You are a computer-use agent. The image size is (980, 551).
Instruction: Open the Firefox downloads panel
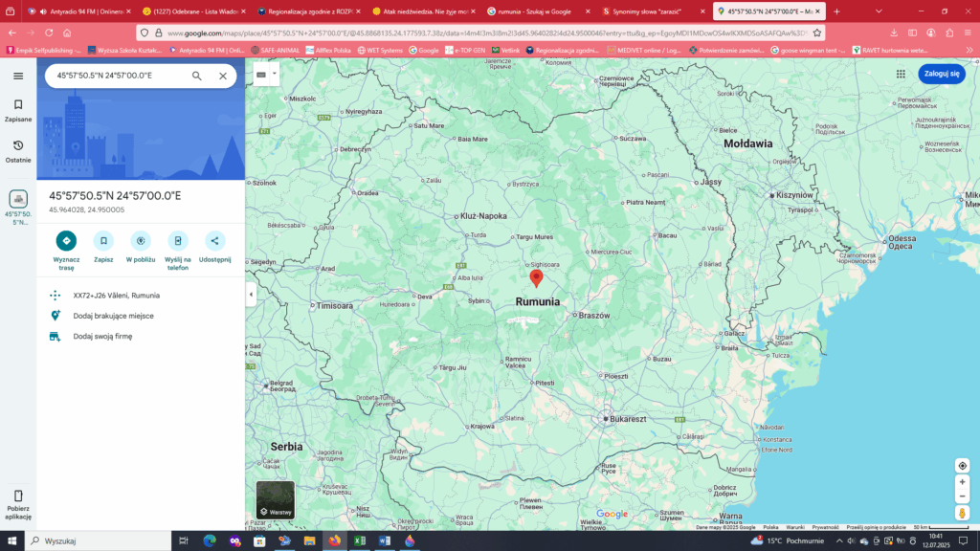point(894,33)
